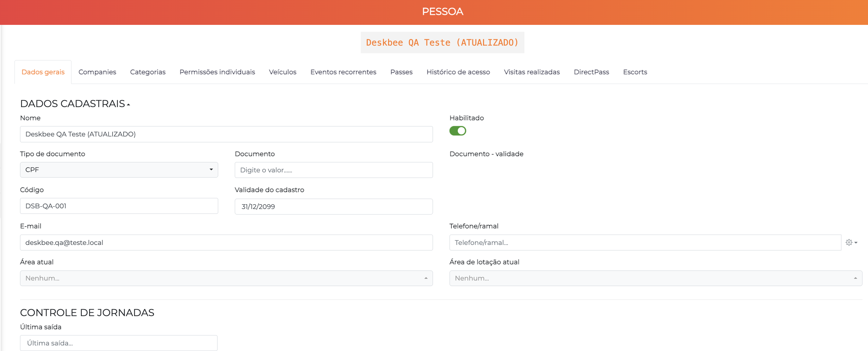Click the PESSOA page title
The width and height of the screenshot is (868, 351).
pos(443,11)
